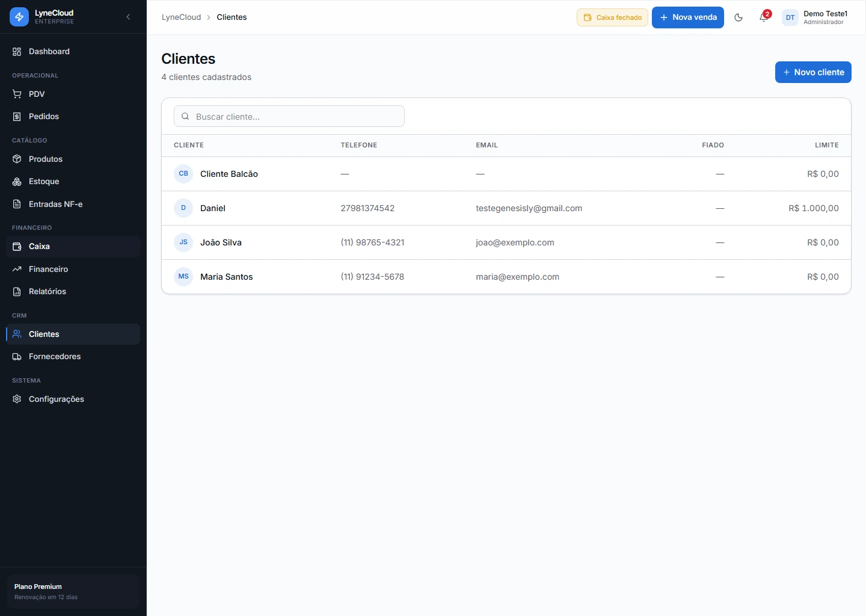This screenshot has width=866, height=616.
Task: Click email testegenesisly@gmail.com
Action: tap(529, 208)
